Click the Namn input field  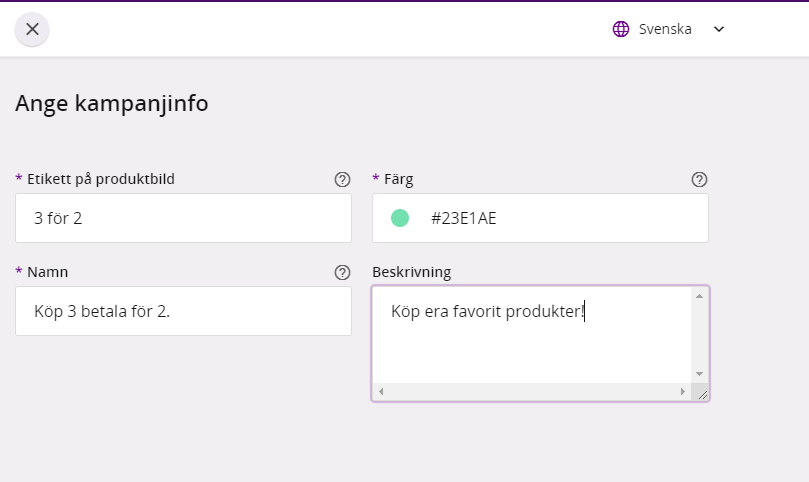click(x=183, y=311)
